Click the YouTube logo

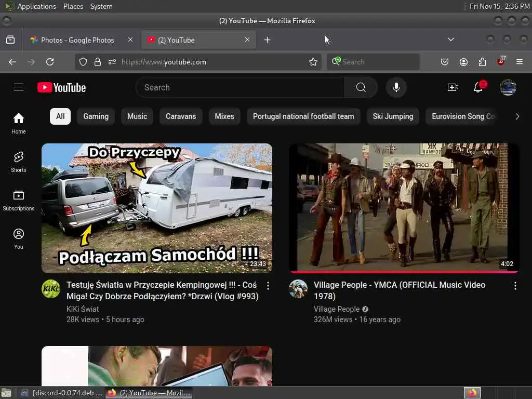click(61, 87)
